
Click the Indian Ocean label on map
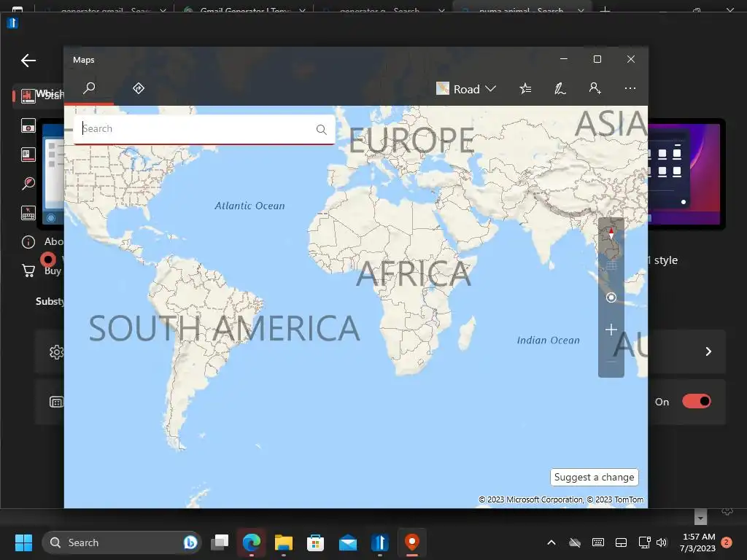pos(549,340)
